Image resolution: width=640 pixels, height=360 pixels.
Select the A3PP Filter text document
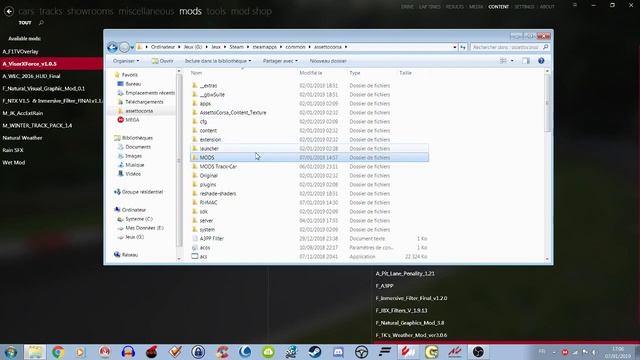[x=309, y=238]
